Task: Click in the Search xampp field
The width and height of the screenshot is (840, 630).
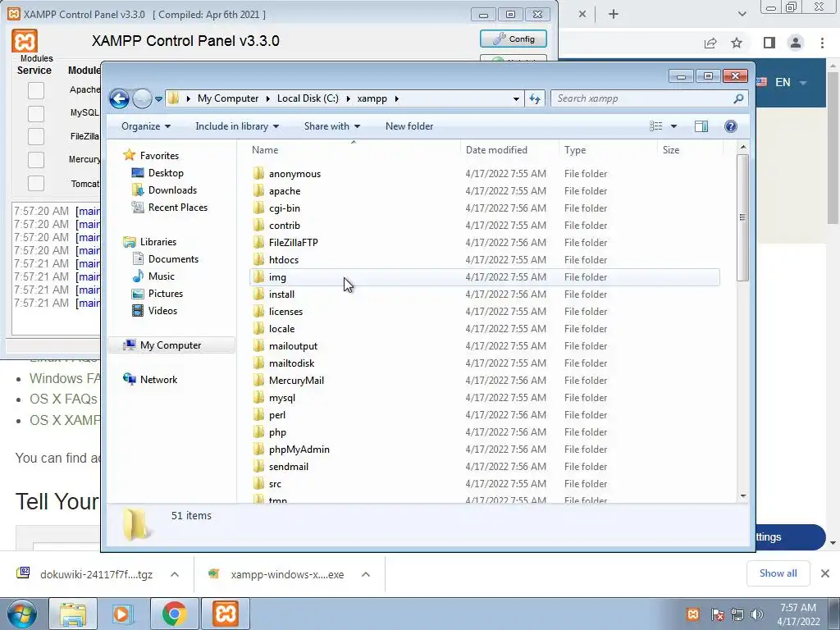Action: click(x=641, y=98)
